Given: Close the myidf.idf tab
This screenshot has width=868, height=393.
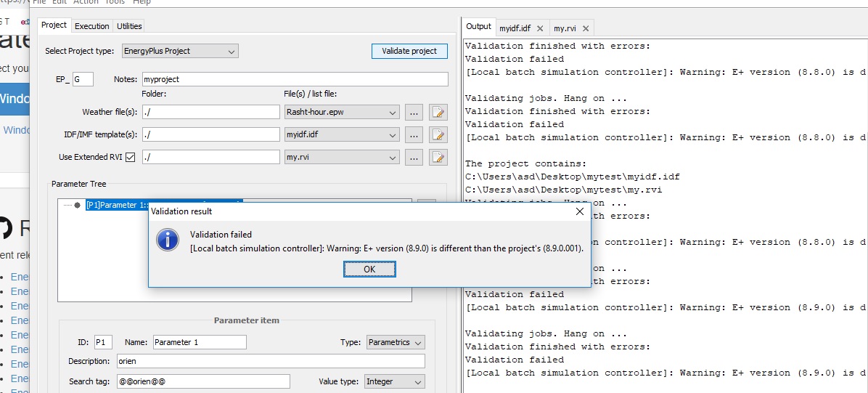Looking at the screenshot, I should click(540, 28).
